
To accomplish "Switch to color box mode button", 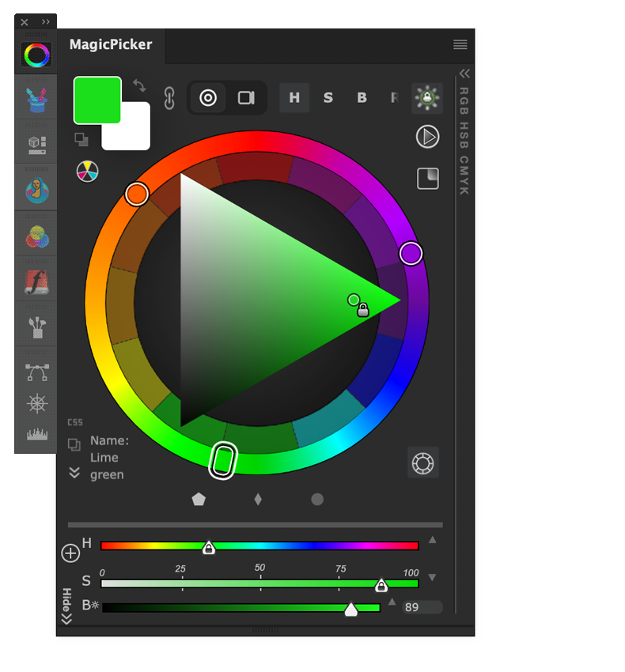I will tap(246, 98).
